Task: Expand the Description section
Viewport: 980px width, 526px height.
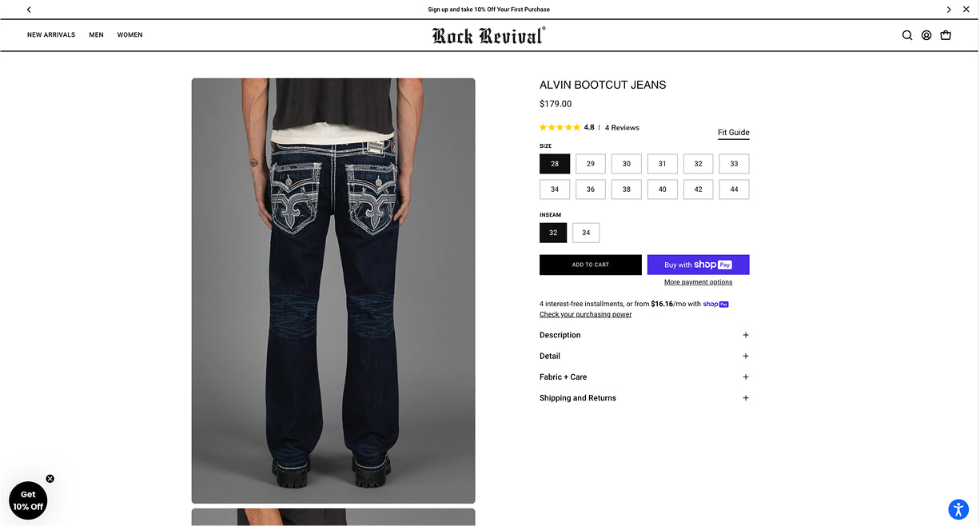Action: (644, 335)
